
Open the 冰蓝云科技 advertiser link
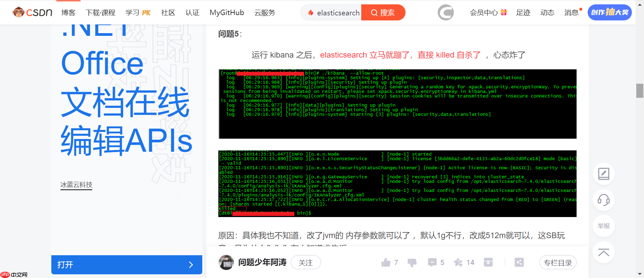[76, 185]
